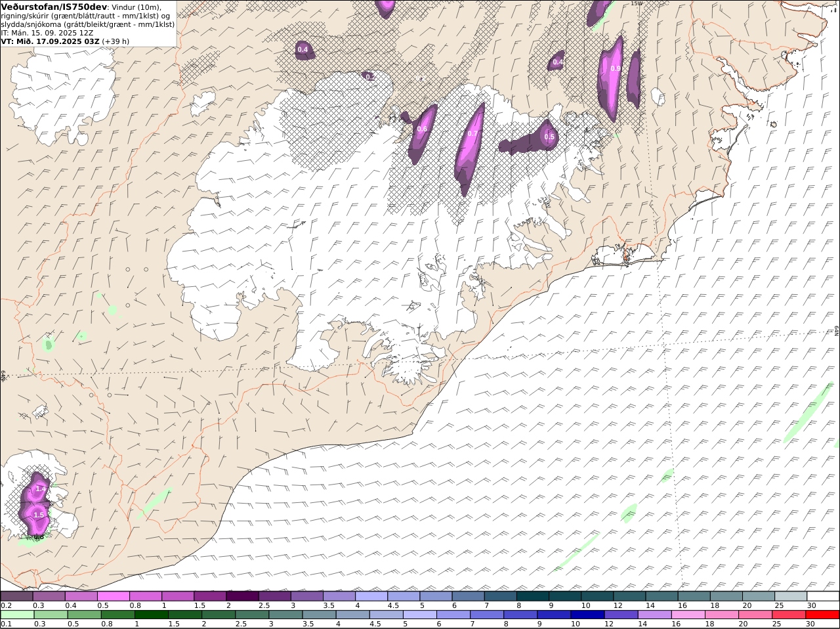Screen dimensions: 840x629
Task: Select the 10 dark teal swatch in the upper scale
Action: tap(597, 596)
